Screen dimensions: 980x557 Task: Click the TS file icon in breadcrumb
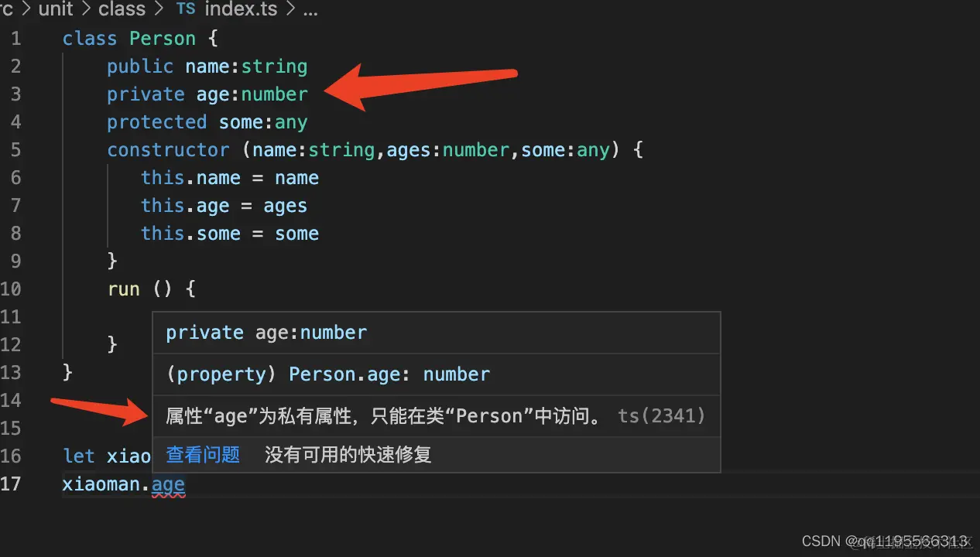click(186, 9)
